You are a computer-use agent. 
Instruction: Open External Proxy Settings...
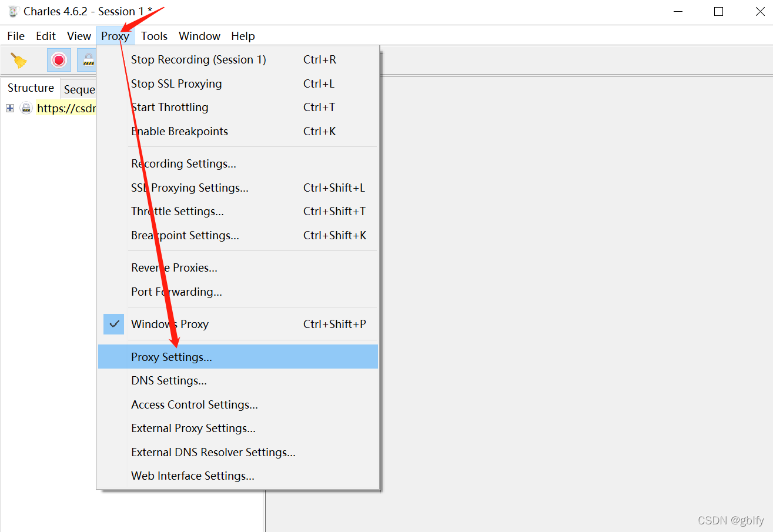point(238,429)
